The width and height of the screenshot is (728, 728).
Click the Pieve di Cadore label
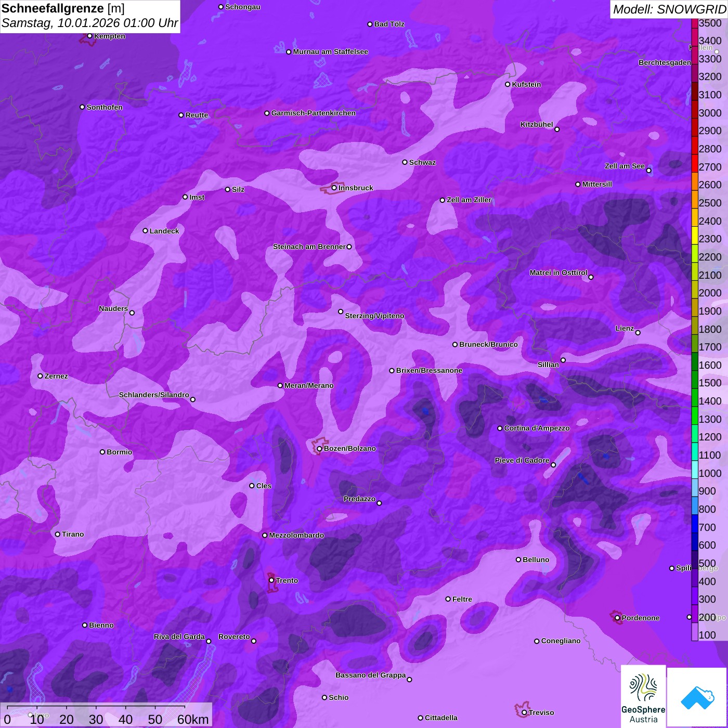[522, 460]
